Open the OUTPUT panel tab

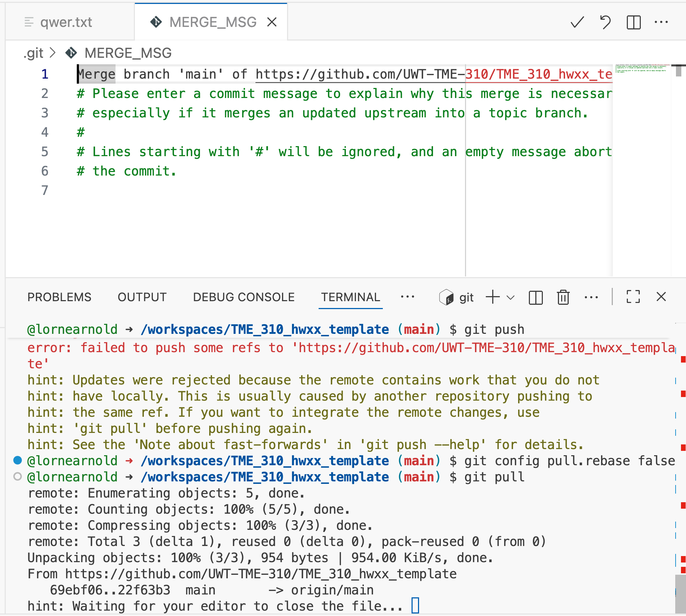pos(142,297)
